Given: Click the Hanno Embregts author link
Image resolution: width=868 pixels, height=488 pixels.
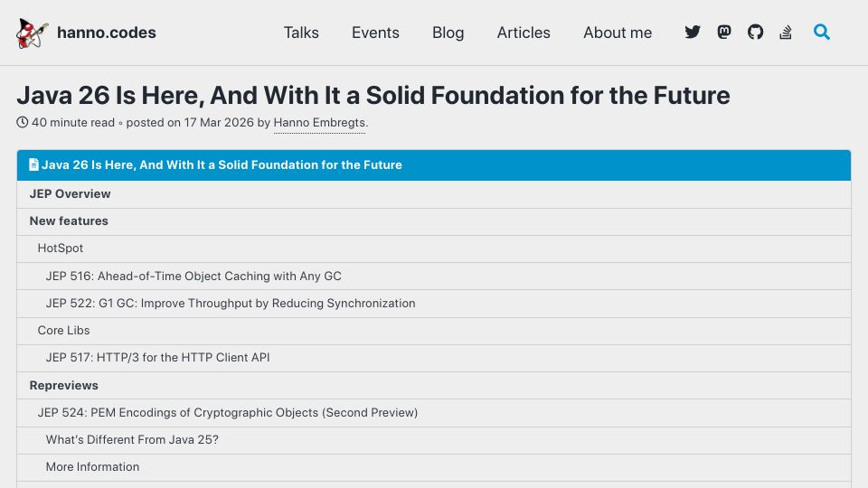Looking at the screenshot, I should pos(319,123).
